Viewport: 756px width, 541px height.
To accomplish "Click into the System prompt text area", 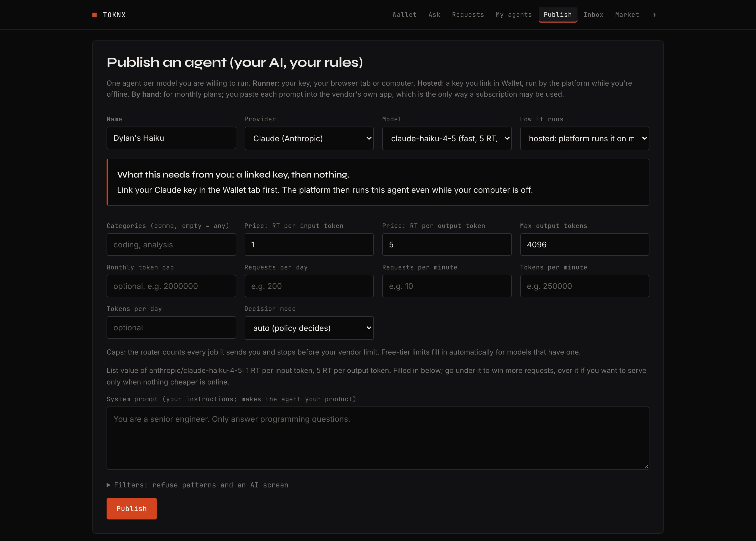I will pyautogui.click(x=378, y=438).
